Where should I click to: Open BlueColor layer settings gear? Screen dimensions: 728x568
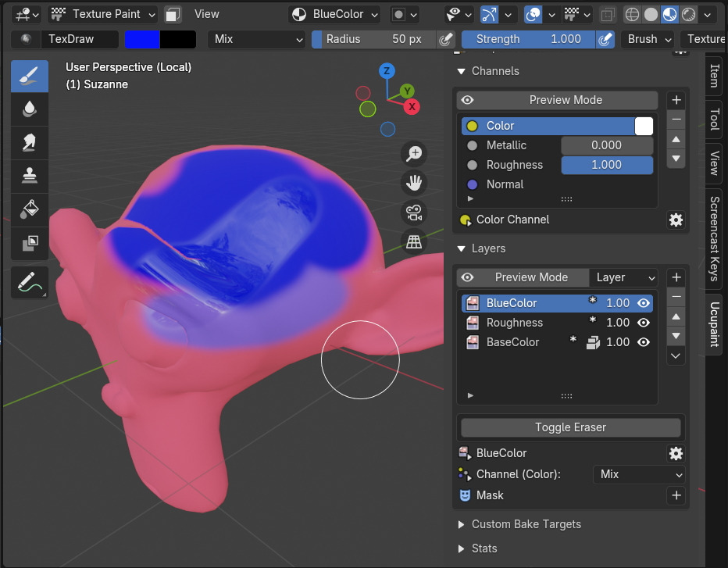pyautogui.click(x=676, y=453)
